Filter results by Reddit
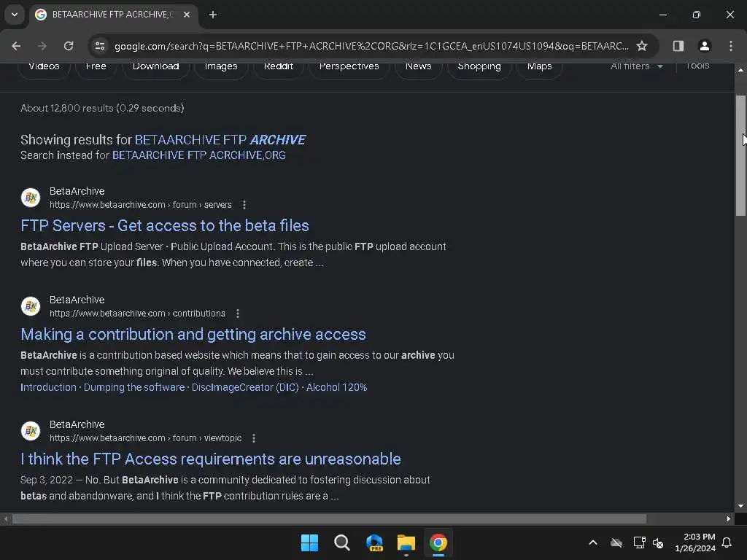This screenshot has width=747, height=560. coord(278,66)
